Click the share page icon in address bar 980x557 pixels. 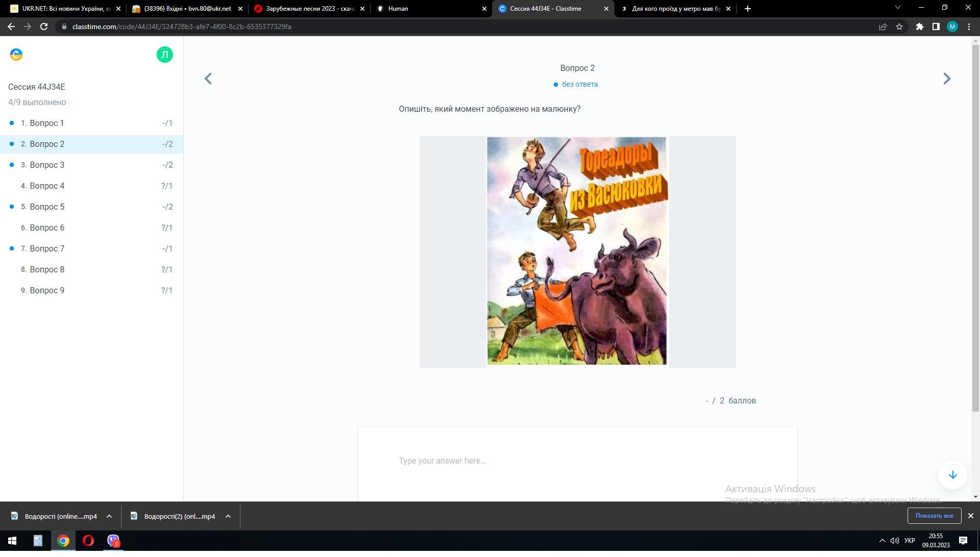[883, 27]
